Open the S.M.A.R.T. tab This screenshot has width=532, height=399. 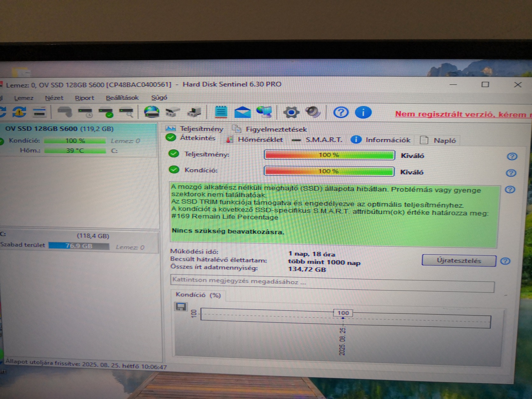pos(317,140)
